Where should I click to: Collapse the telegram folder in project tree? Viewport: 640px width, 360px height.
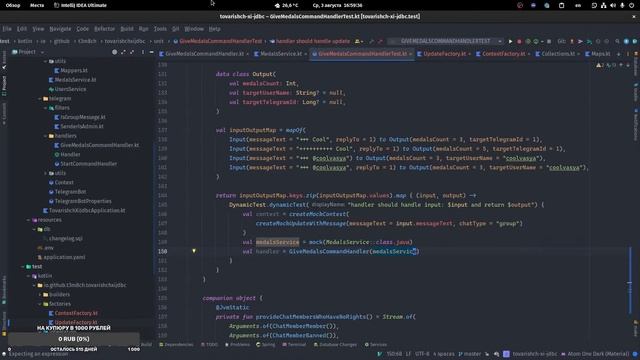[40, 99]
